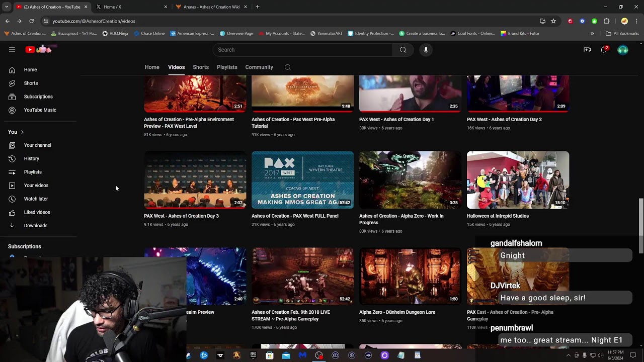Open Dünheim Dungeon Lore thumbnail
644x362 pixels.
[411, 276]
